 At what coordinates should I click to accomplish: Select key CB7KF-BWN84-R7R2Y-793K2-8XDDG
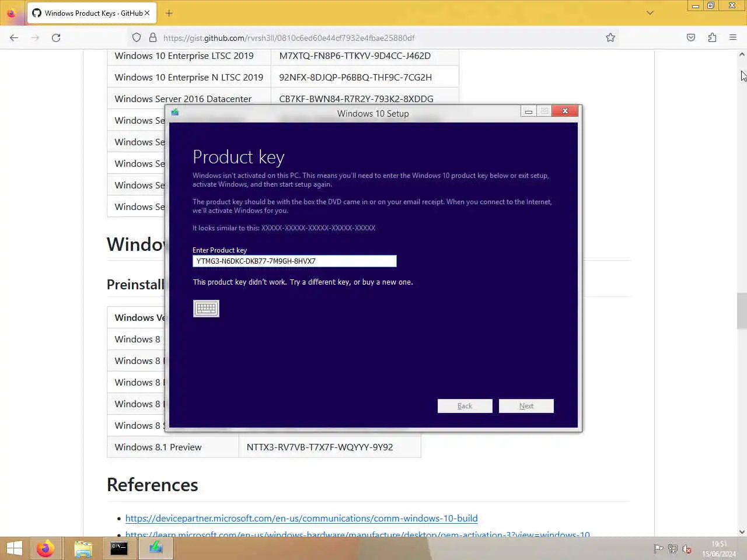(x=356, y=99)
